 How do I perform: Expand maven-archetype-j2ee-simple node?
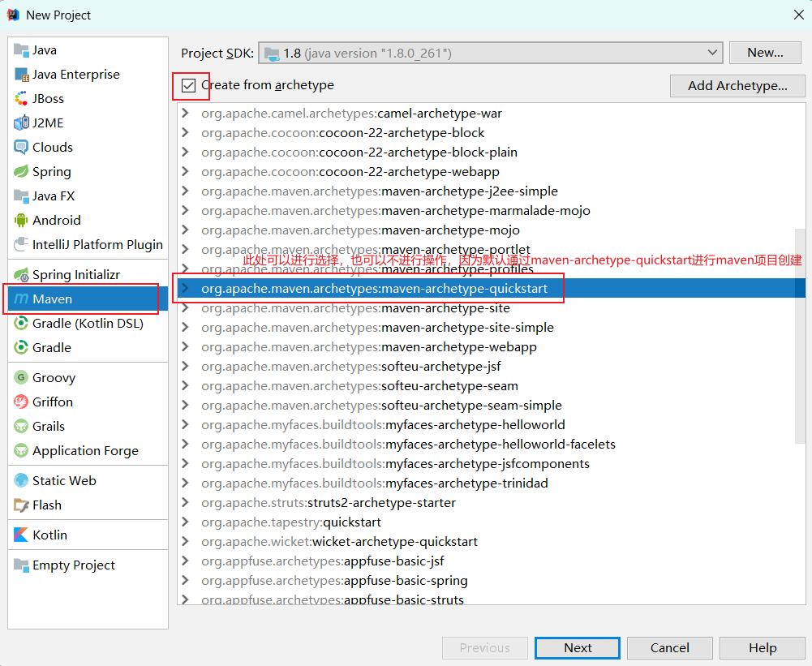(186, 191)
